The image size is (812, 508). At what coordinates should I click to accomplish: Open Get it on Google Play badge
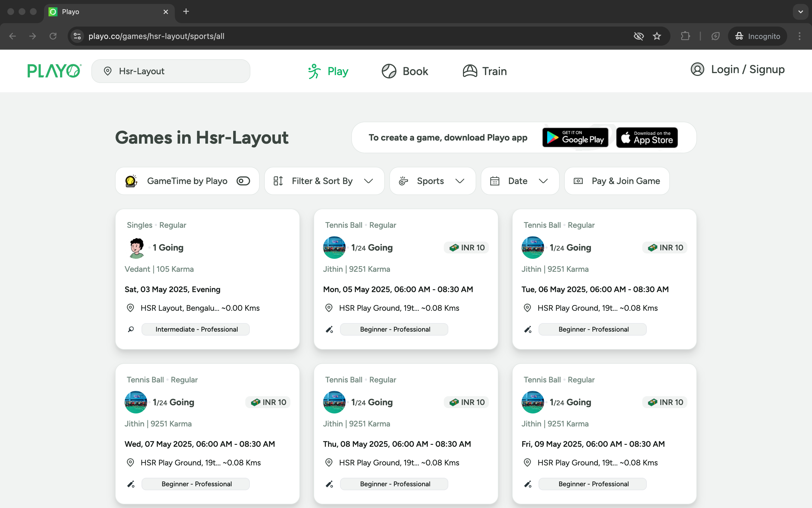coord(575,137)
